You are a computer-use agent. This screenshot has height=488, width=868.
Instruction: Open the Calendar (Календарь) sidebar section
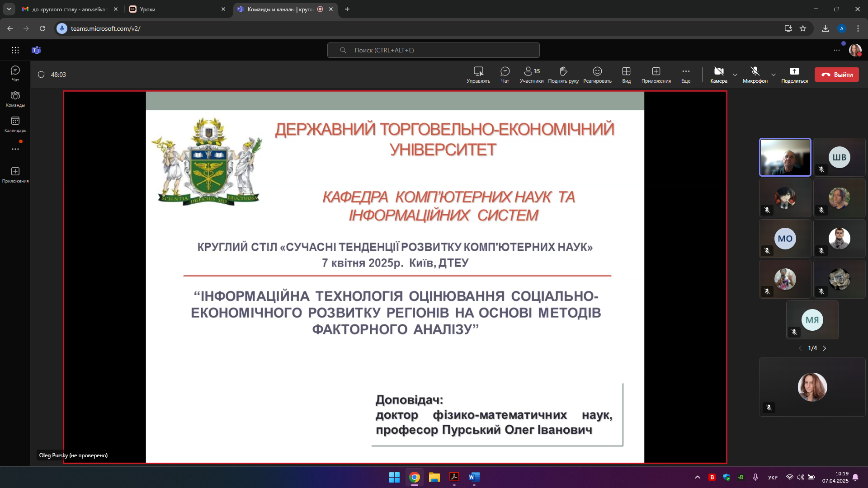tap(15, 124)
